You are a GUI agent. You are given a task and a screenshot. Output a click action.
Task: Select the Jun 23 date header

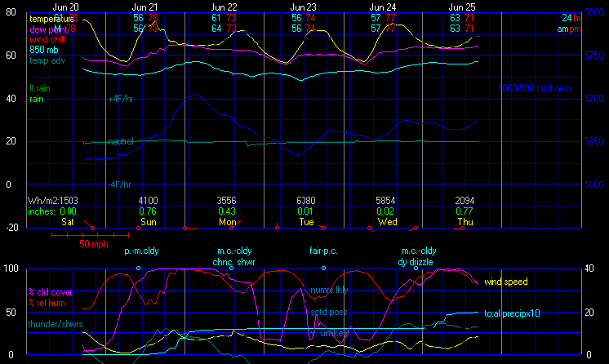click(x=303, y=7)
